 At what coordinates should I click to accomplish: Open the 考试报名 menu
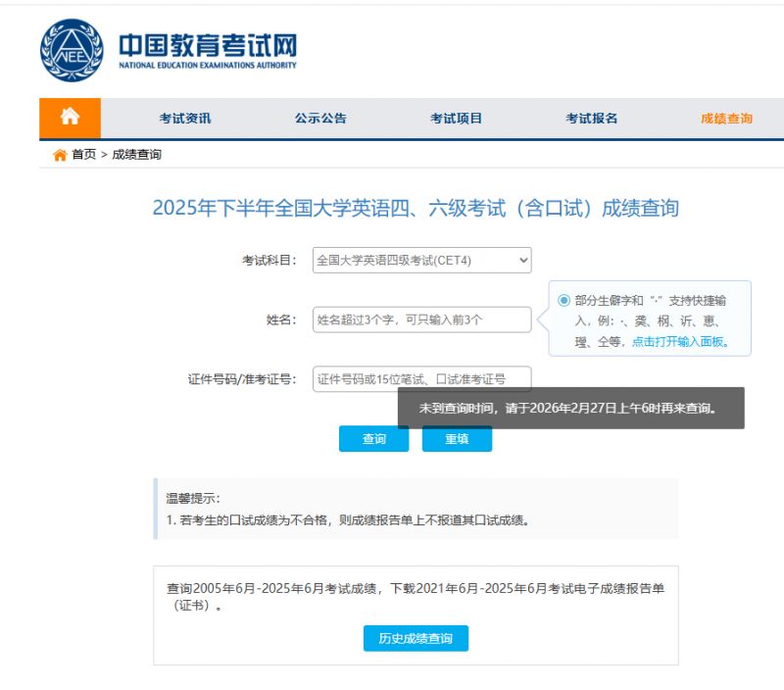[x=592, y=119]
